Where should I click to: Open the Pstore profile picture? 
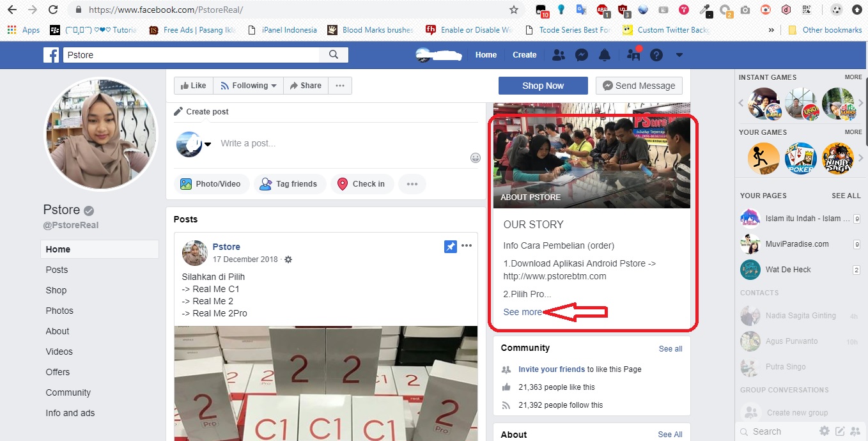click(x=100, y=134)
